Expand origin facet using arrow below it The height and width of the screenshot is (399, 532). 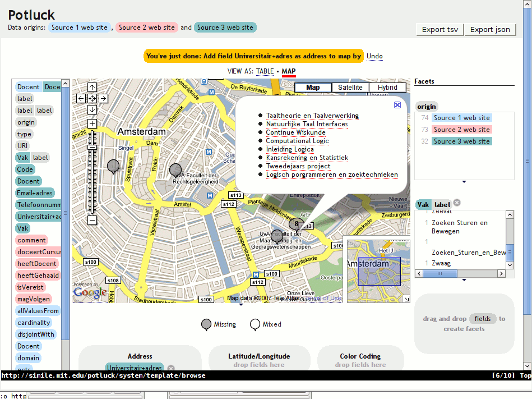(x=464, y=182)
